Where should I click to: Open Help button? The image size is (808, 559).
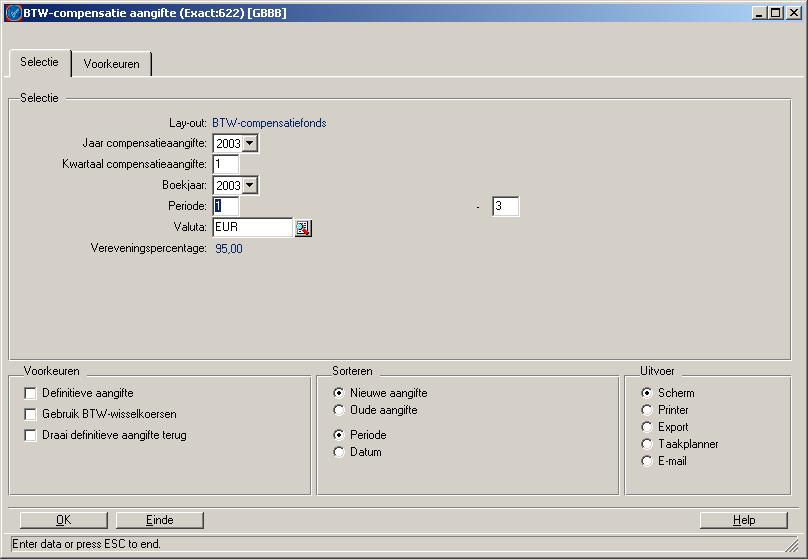[x=744, y=520]
